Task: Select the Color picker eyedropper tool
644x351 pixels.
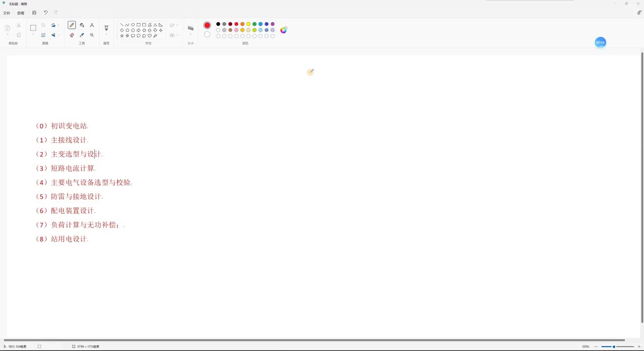Action: pyautogui.click(x=81, y=35)
